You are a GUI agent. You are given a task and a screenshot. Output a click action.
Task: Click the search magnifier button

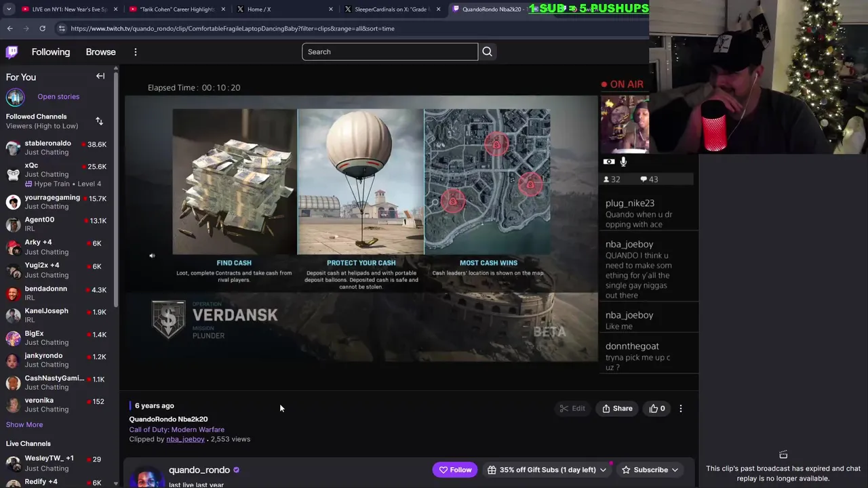coord(487,52)
